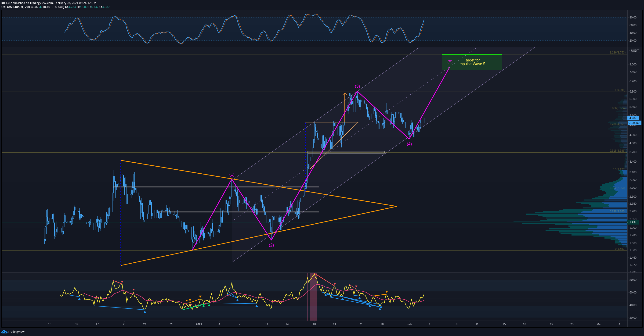The height and width of the screenshot is (336, 644).
Task: Click the Fibonacci level label 0.382(2.650)
Action: coord(617,188)
